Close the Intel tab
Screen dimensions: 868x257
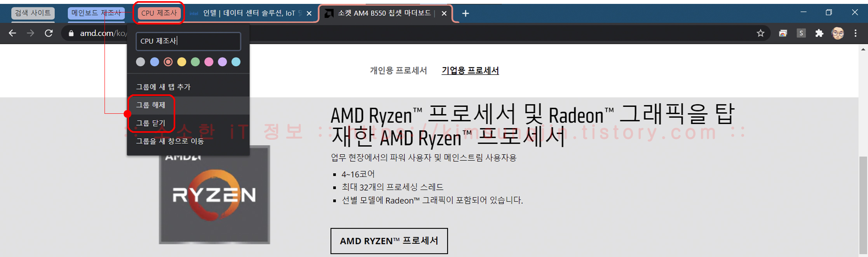coord(309,14)
